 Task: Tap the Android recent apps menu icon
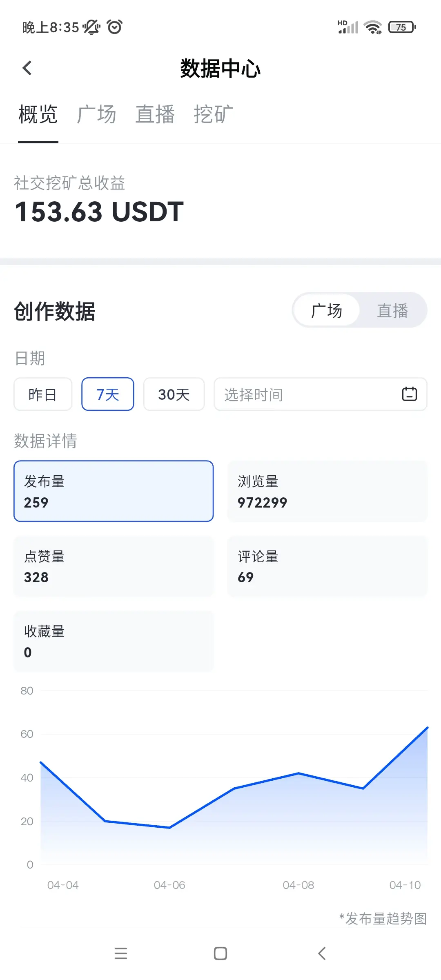[x=120, y=953]
